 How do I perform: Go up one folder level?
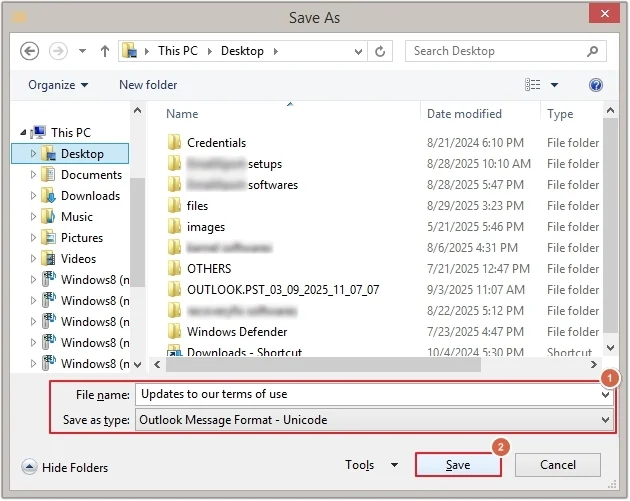point(105,51)
